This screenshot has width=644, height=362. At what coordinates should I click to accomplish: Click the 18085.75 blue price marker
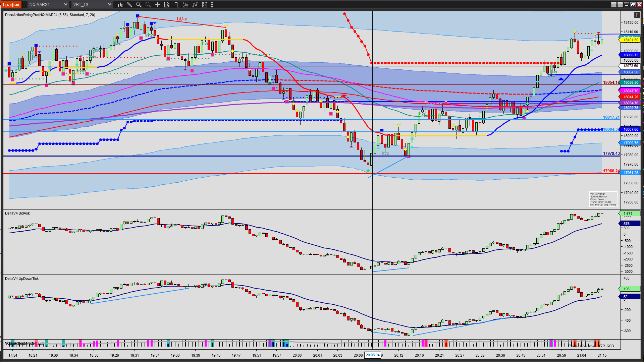point(630,55)
